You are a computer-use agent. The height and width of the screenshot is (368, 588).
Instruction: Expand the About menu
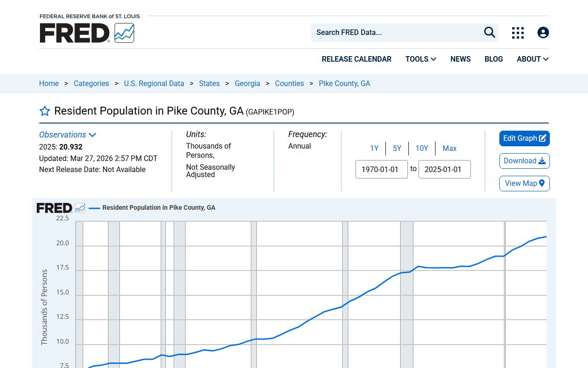click(532, 59)
